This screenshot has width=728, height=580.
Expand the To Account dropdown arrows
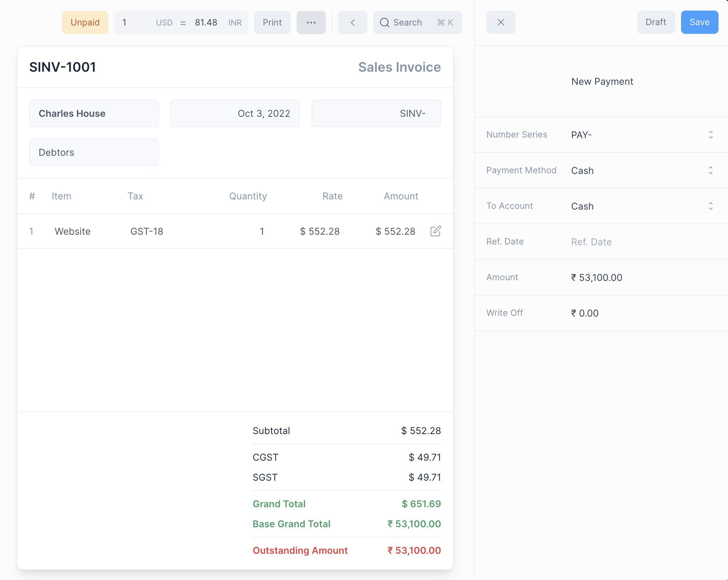point(710,206)
